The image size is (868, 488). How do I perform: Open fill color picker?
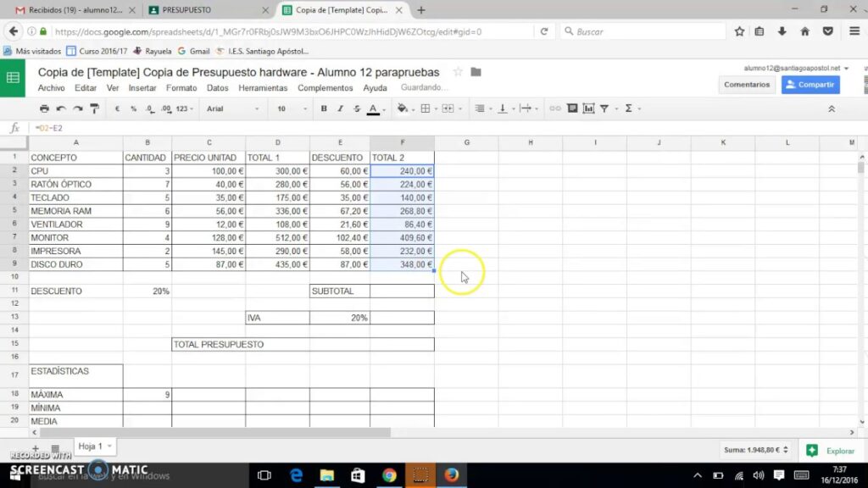(403, 108)
